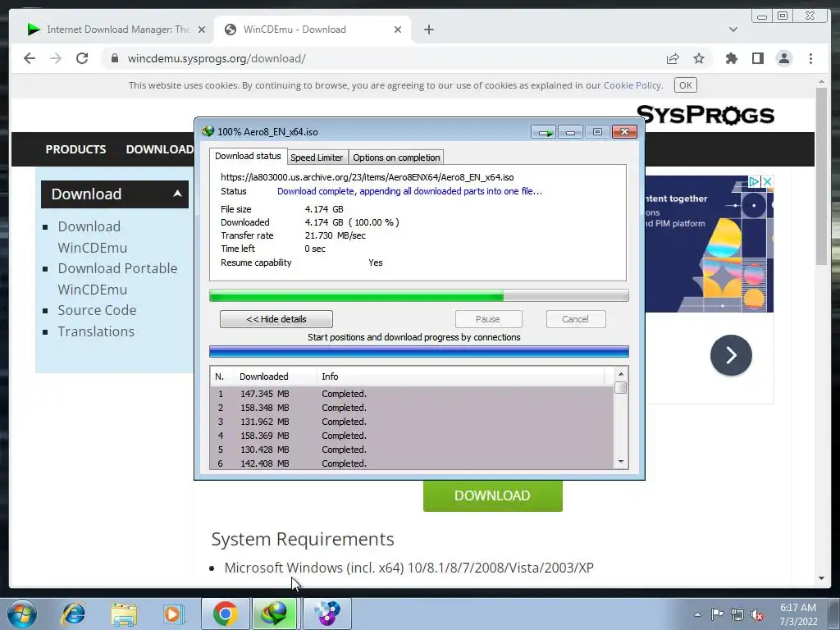Switch to Chrome taskbar icon
Viewport: 840px width, 630px height.
pyautogui.click(x=226, y=614)
